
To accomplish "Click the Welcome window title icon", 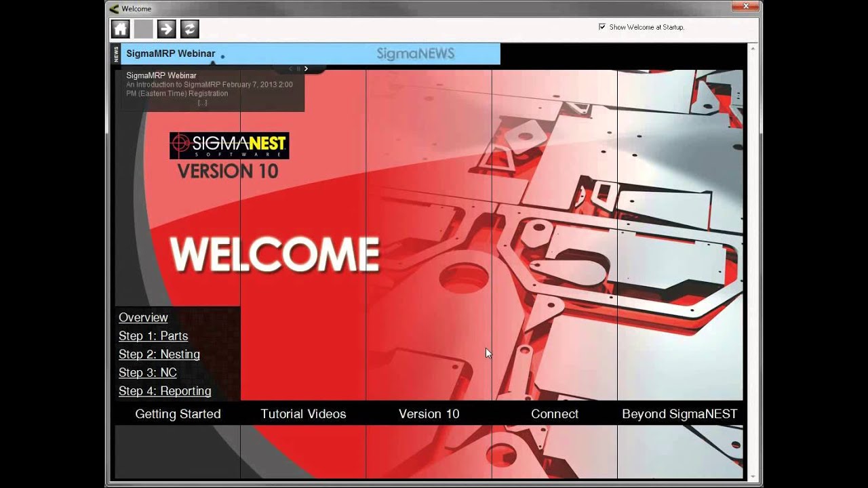I will [x=114, y=9].
